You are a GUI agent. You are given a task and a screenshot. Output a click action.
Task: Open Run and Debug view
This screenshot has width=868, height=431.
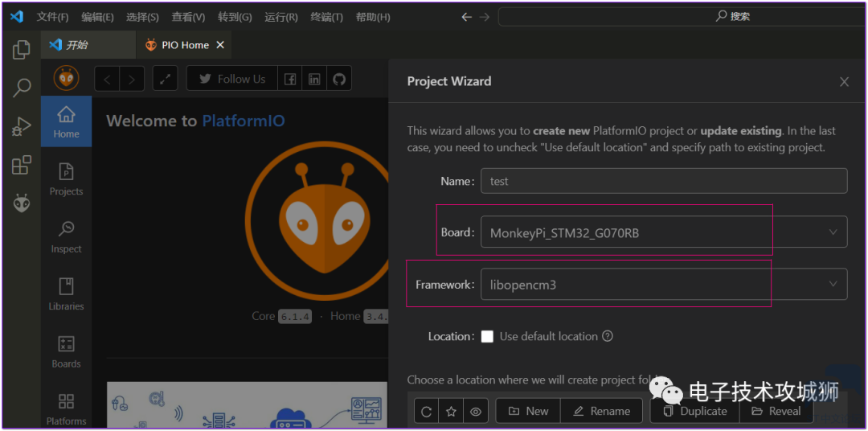tap(21, 126)
